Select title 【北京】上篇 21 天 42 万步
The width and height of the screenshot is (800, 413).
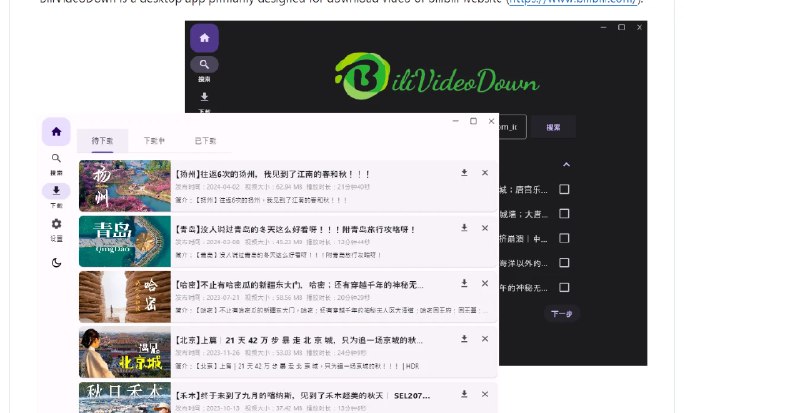pyautogui.click(x=299, y=340)
